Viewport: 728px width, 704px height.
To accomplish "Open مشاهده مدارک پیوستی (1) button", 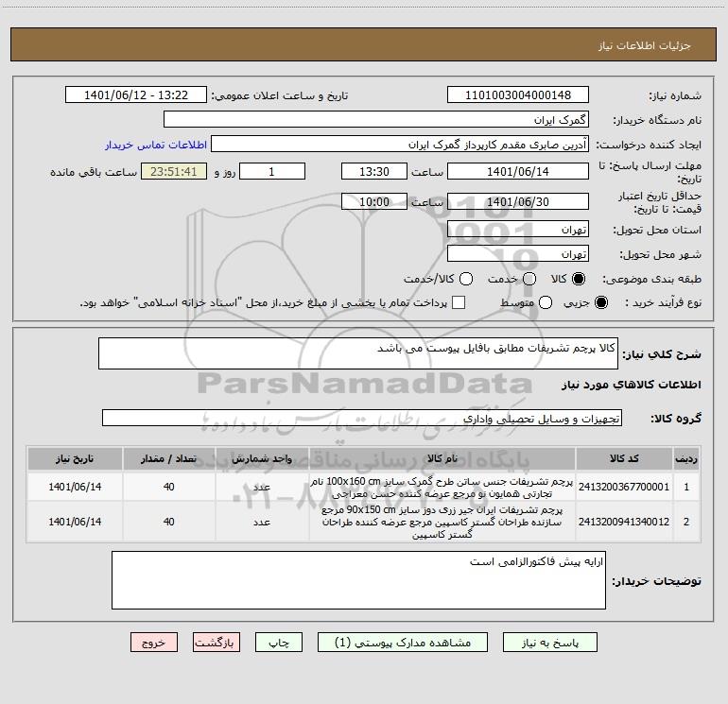I will click(403, 643).
